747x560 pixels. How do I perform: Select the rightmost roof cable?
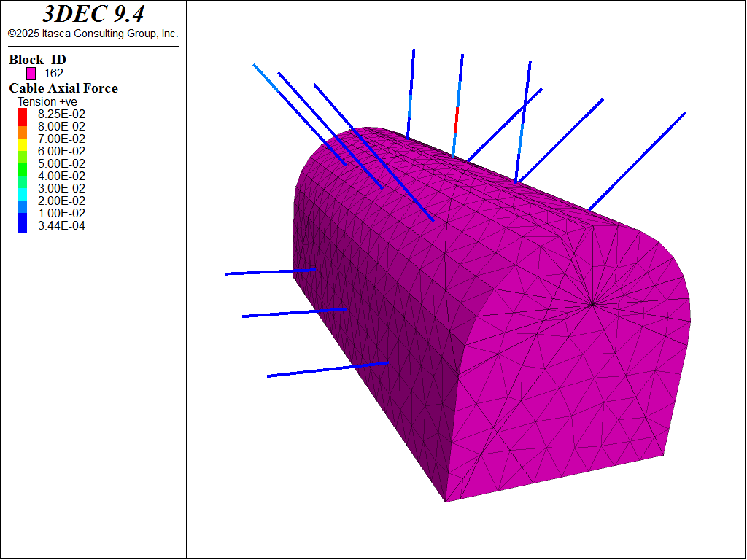coord(637,161)
